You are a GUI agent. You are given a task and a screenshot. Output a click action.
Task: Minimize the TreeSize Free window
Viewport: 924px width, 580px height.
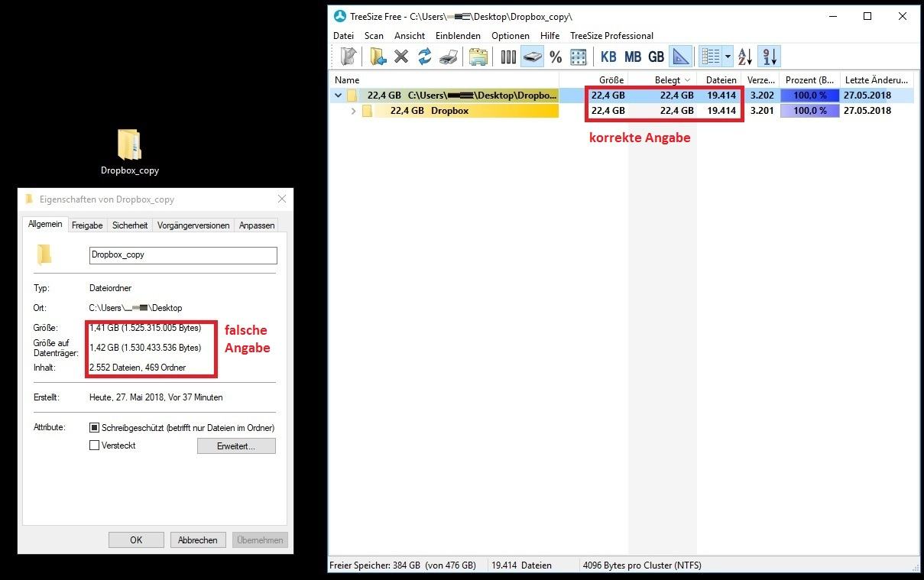pos(832,16)
